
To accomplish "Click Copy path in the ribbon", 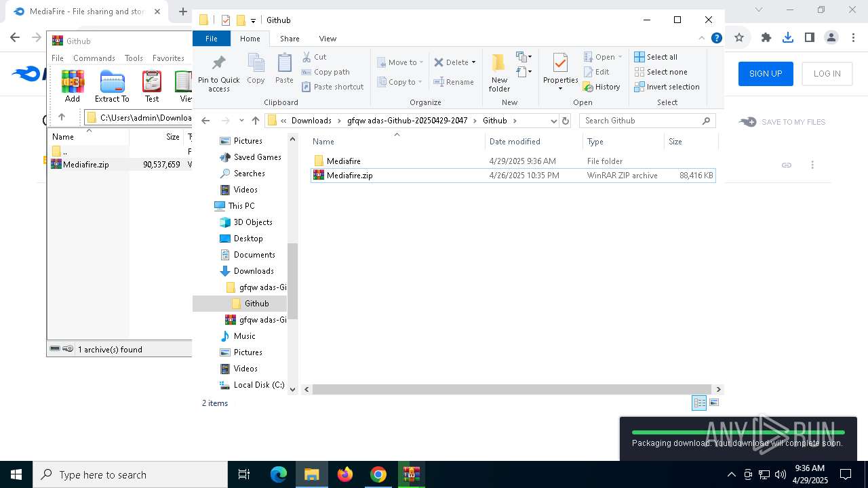I will (325, 72).
